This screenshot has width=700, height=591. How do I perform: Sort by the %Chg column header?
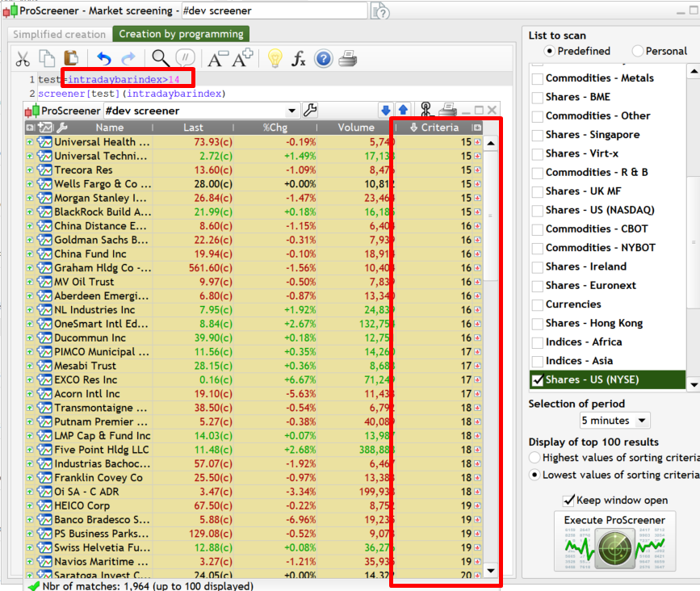[275, 128]
